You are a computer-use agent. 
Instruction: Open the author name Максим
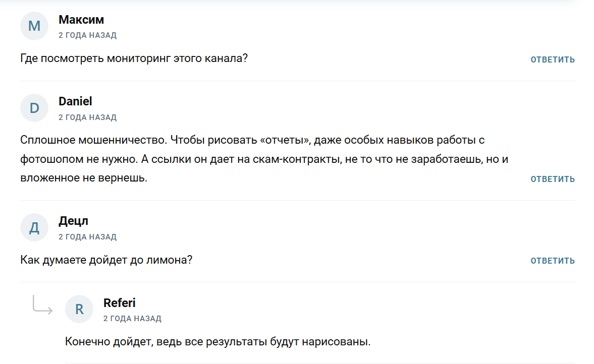click(x=81, y=20)
